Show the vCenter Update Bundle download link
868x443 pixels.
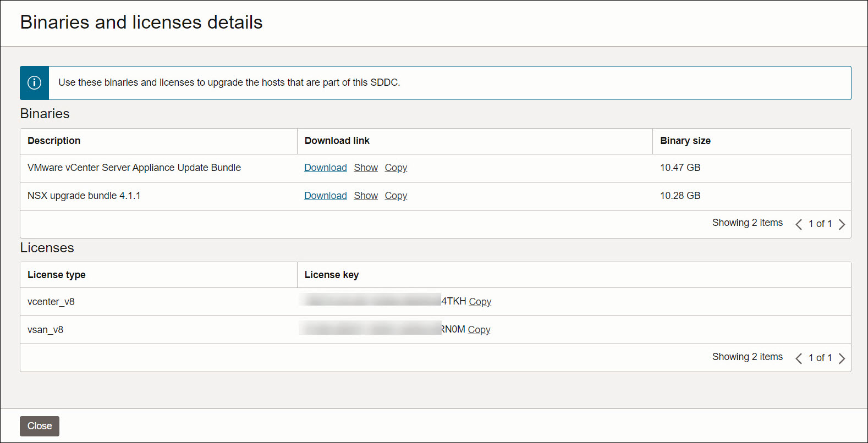[366, 168]
